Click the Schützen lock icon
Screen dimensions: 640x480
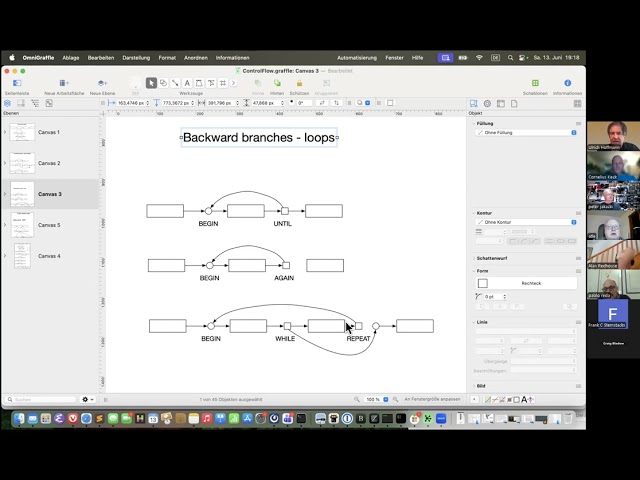[299, 83]
